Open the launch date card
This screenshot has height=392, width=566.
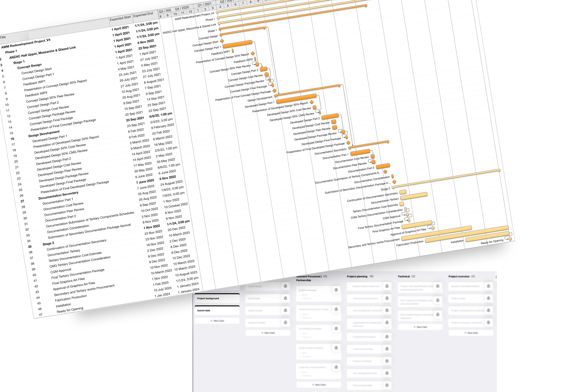217,310
